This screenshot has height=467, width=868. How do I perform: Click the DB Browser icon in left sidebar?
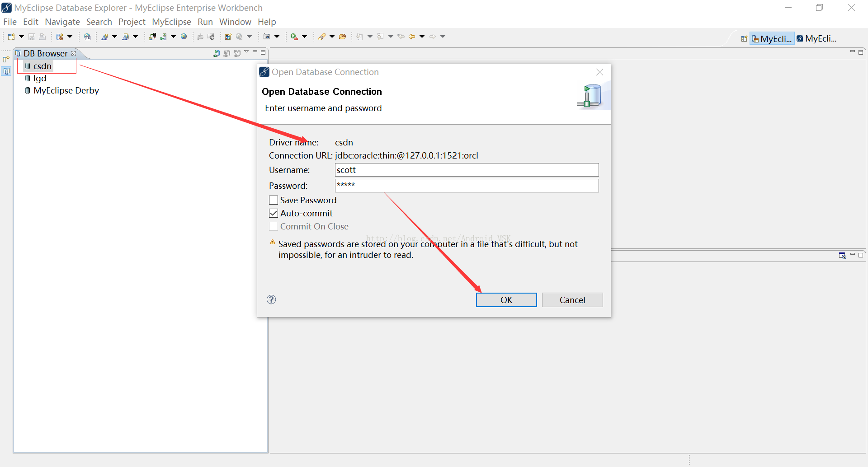click(6, 71)
